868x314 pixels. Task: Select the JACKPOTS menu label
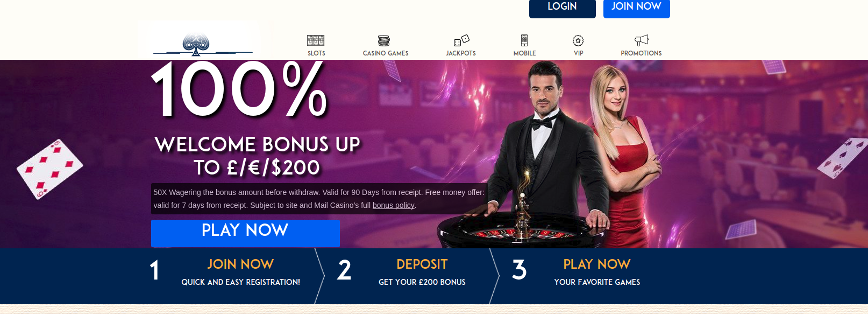(x=461, y=53)
